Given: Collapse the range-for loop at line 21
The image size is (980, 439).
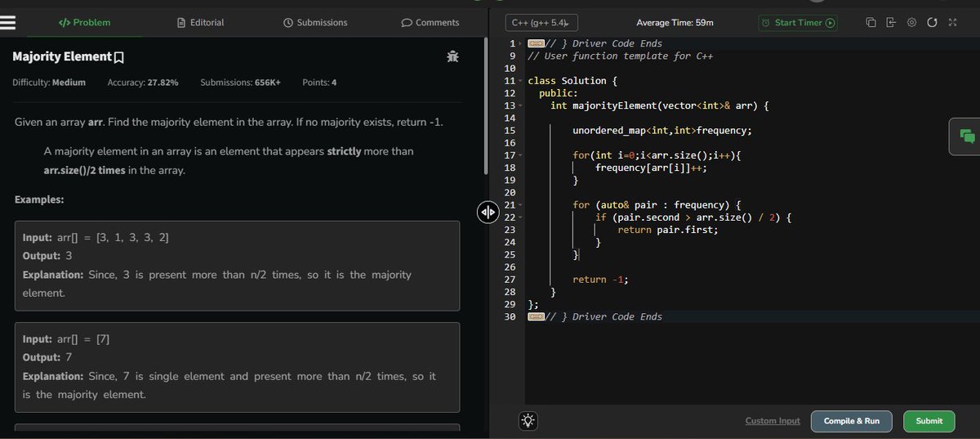Looking at the screenshot, I should click(x=520, y=205).
